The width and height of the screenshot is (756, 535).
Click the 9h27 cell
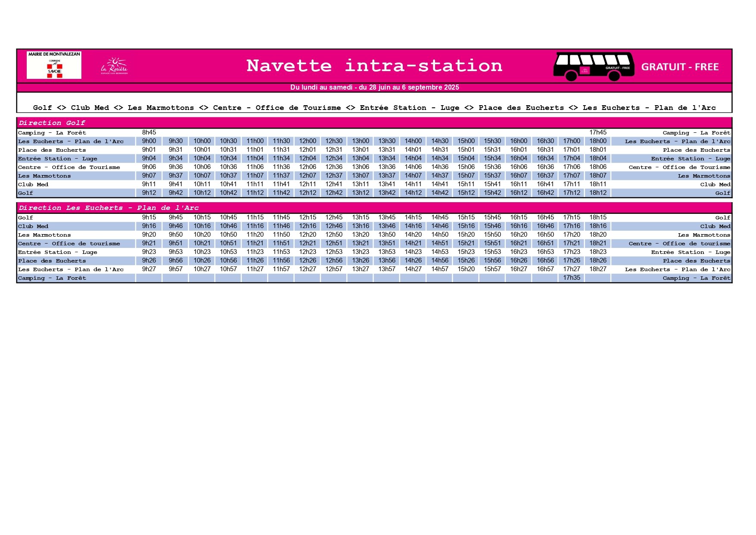149,269
